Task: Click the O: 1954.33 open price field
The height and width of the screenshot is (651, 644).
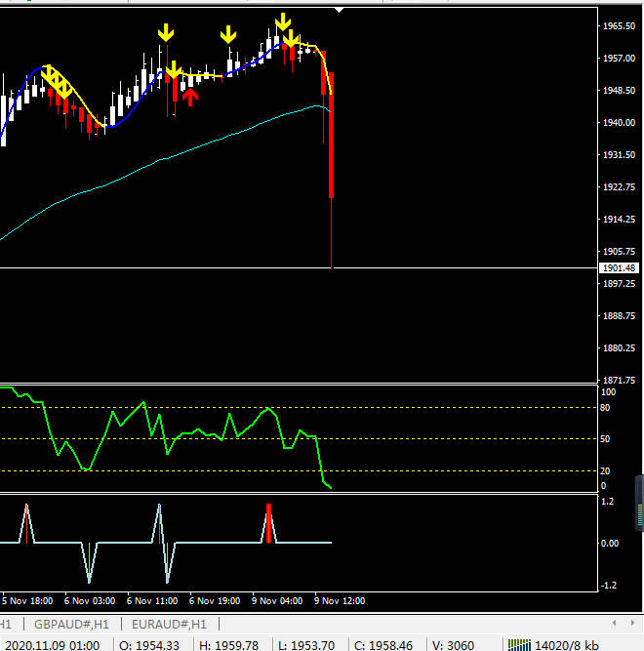Action: (x=149, y=645)
